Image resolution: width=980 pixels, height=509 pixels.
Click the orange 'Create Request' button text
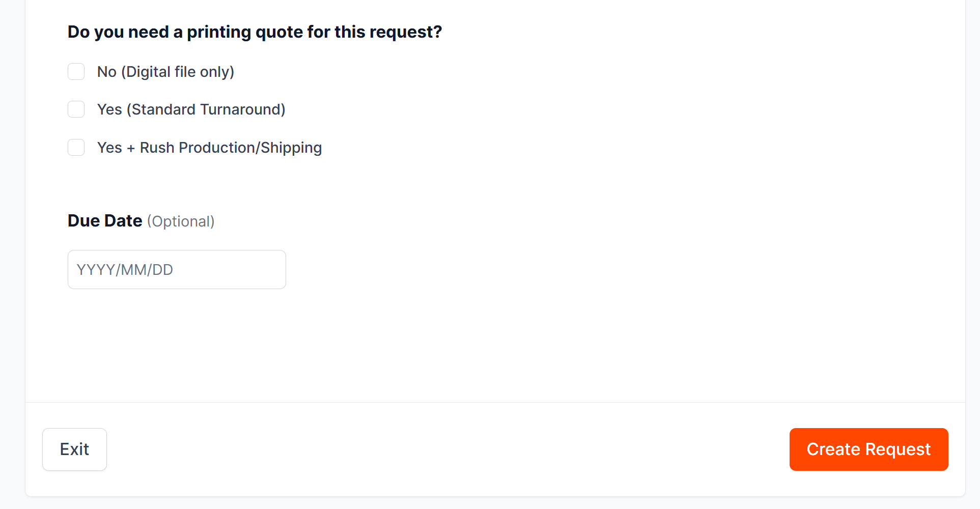pyautogui.click(x=869, y=449)
